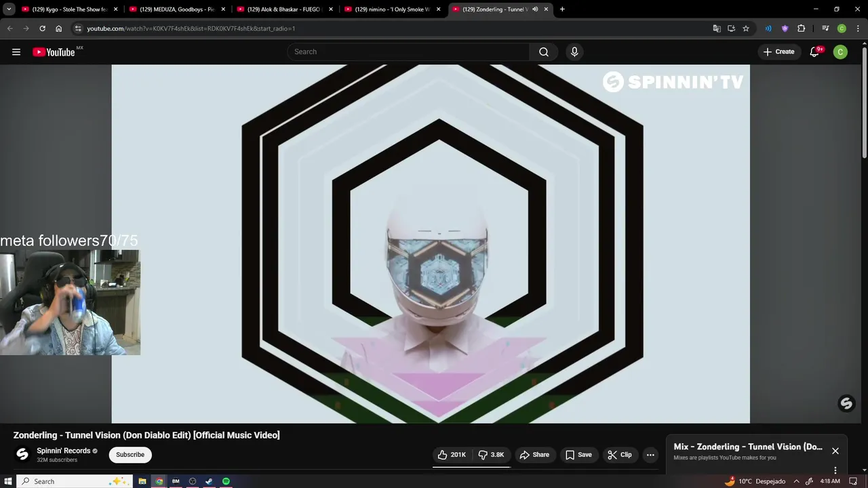Open the Spinnin' Records channel name

[x=64, y=451]
